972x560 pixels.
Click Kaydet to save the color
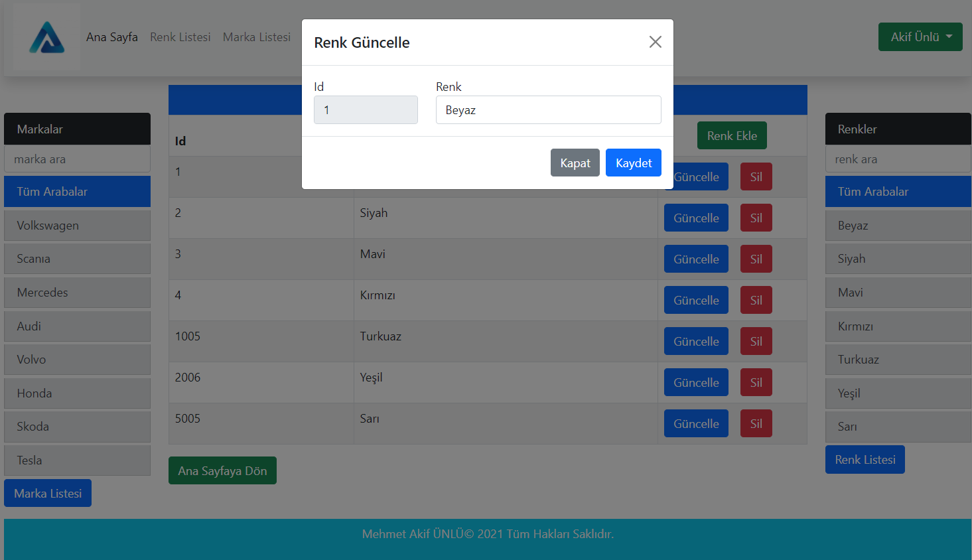pyautogui.click(x=634, y=163)
